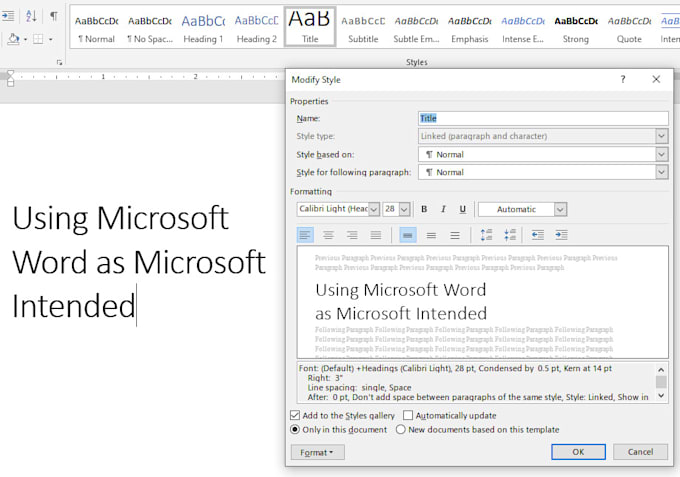This screenshot has width=680, height=477.
Task: Click Decrease Paragraph Spacing icon
Action: pyautogui.click(x=510, y=235)
